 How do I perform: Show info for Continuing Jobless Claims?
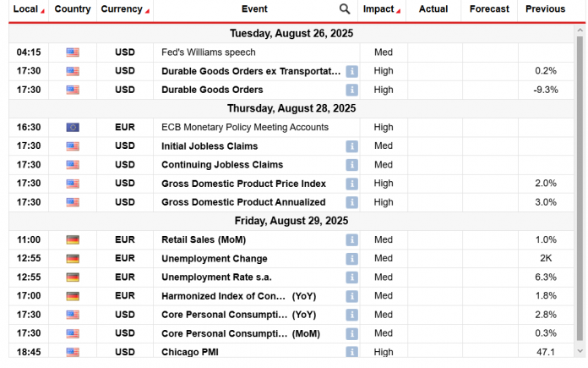coord(351,165)
